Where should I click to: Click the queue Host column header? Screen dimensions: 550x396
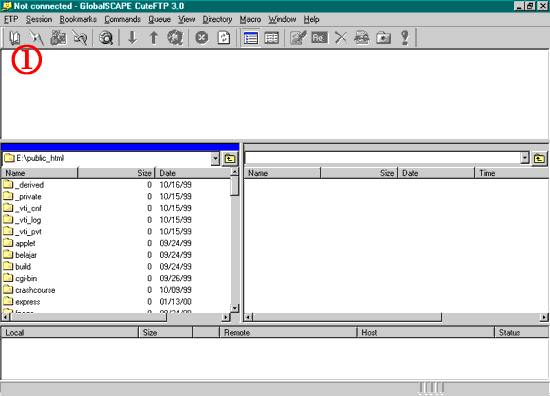(x=425, y=333)
